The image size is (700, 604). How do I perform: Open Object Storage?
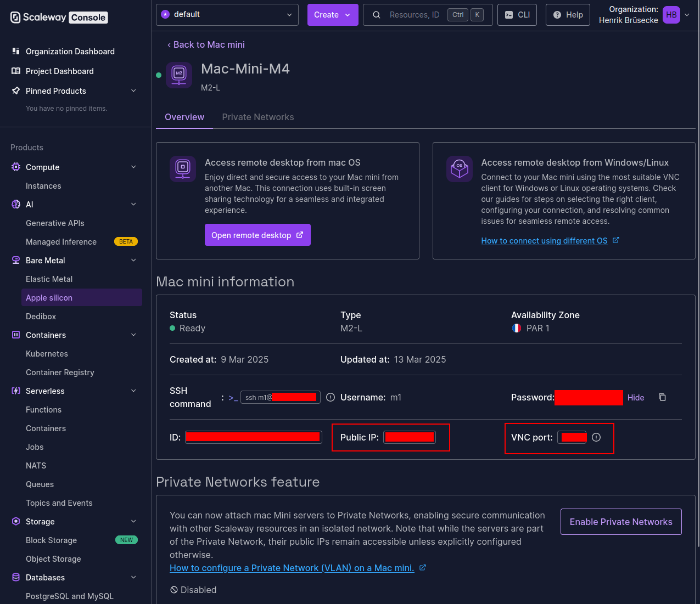coord(53,559)
